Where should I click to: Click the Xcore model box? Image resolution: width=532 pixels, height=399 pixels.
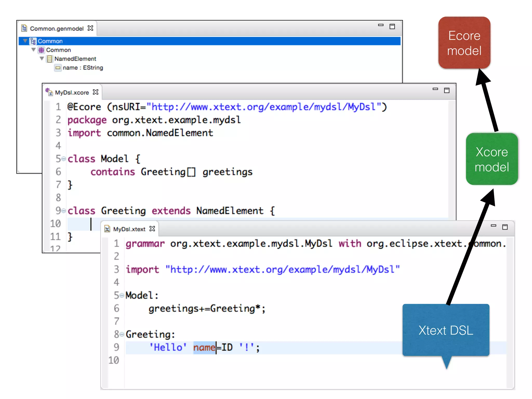[x=491, y=159]
